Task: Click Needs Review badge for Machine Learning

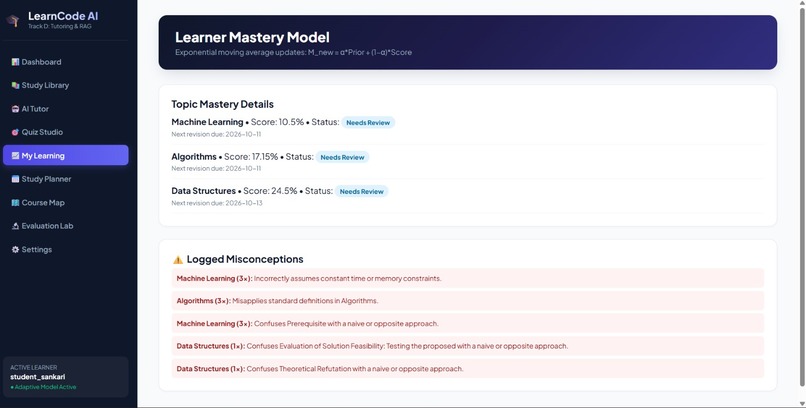Action: coord(368,123)
